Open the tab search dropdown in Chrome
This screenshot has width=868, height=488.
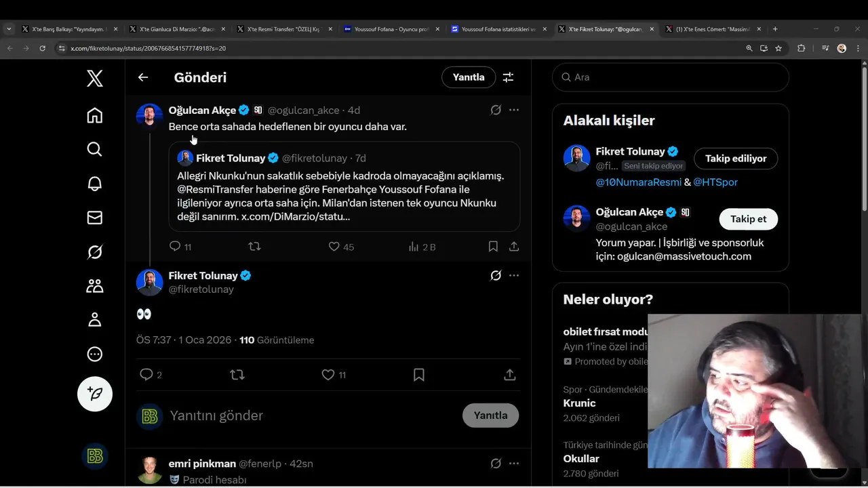(x=9, y=29)
